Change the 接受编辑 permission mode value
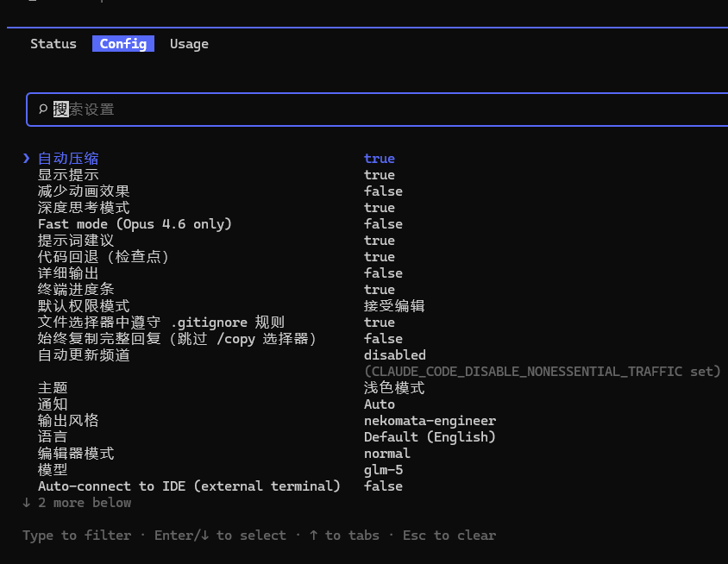 pos(394,306)
